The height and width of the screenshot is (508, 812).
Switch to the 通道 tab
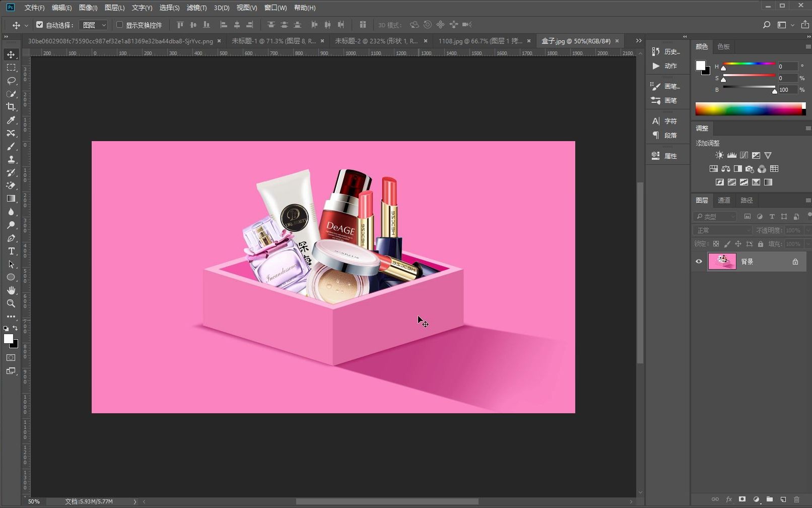[724, 200]
